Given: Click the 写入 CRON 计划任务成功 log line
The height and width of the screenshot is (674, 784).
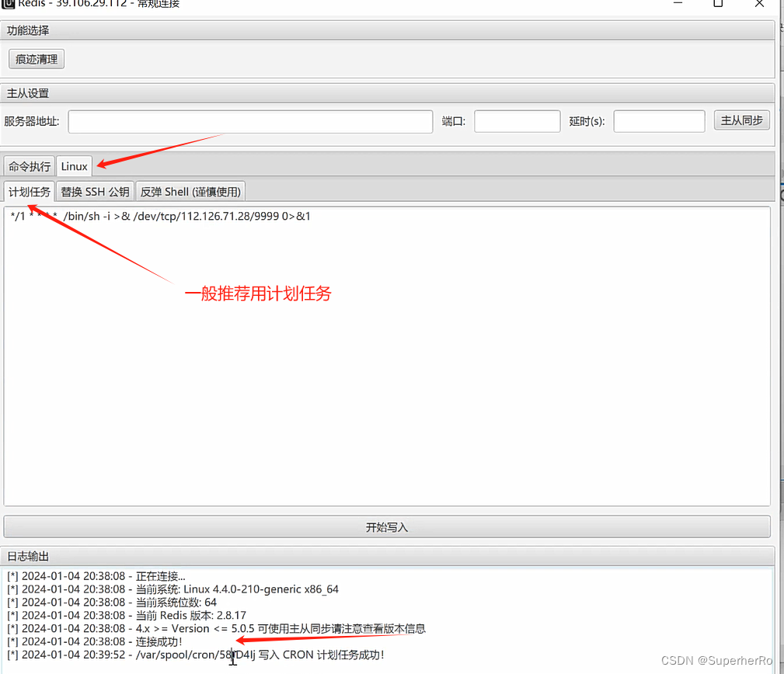Looking at the screenshot, I should coord(196,655).
